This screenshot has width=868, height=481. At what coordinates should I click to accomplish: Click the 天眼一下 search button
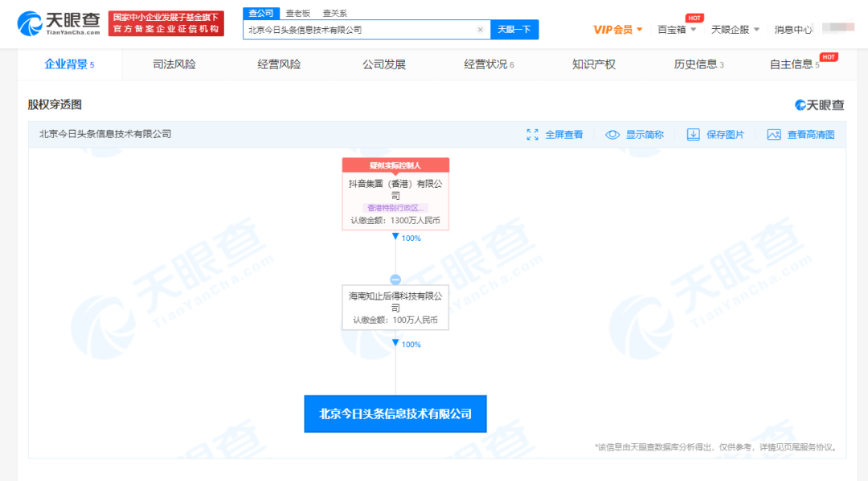(x=514, y=29)
